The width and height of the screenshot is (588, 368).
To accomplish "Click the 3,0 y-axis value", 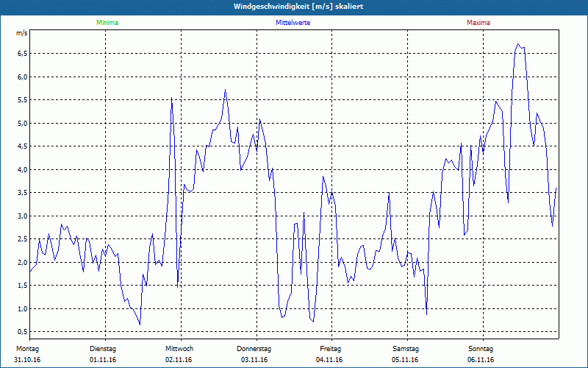I will [x=23, y=216].
